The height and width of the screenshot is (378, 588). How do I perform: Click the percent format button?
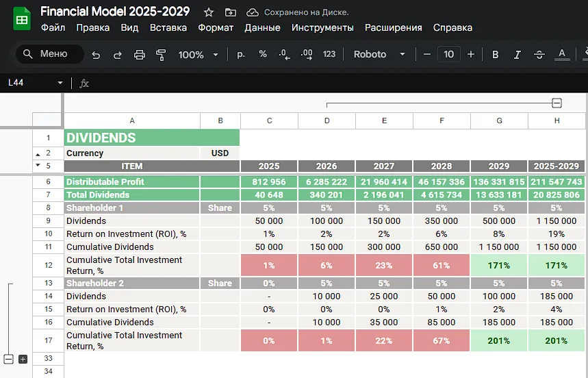[263, 54]
